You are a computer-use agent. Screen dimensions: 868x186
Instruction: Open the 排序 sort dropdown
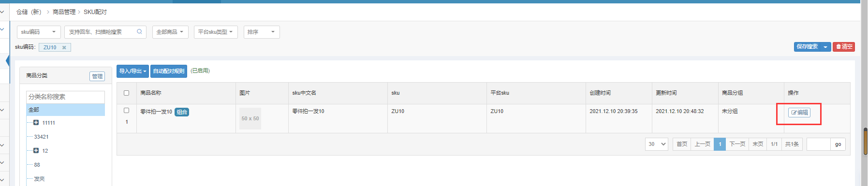click(262, 32)
